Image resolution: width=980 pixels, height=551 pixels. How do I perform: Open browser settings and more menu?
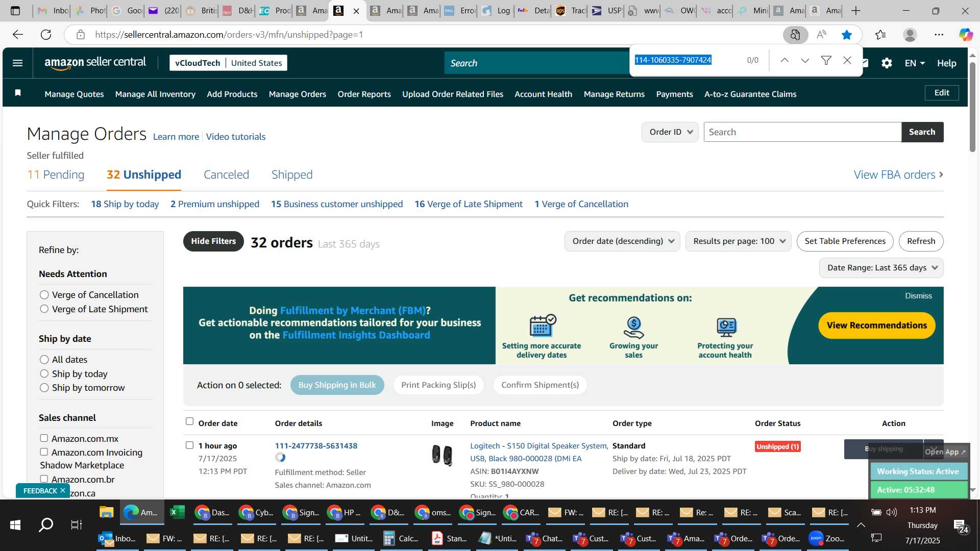point(939,35)
